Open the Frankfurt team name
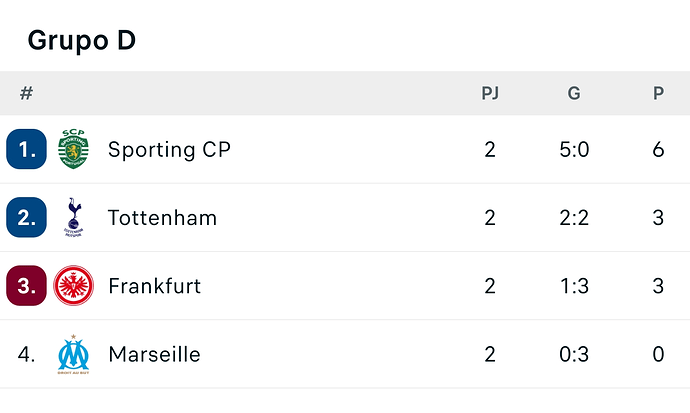The image size is (690, 413). click(x=154, y=286)
